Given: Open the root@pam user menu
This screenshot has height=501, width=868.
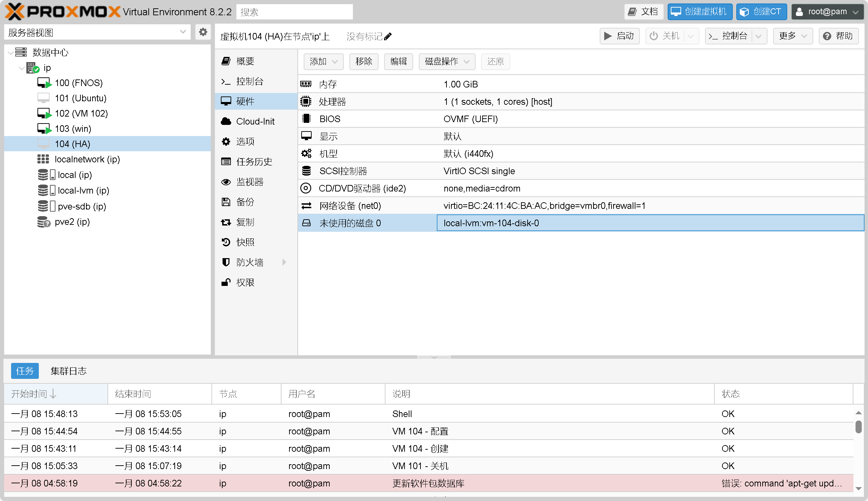Looking at the screenshot, I should [827, 11].
